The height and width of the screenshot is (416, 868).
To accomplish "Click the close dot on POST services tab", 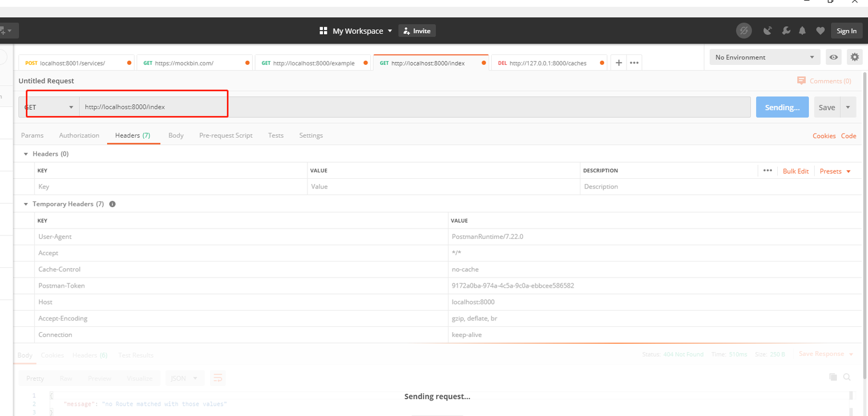I will point(129,63).
